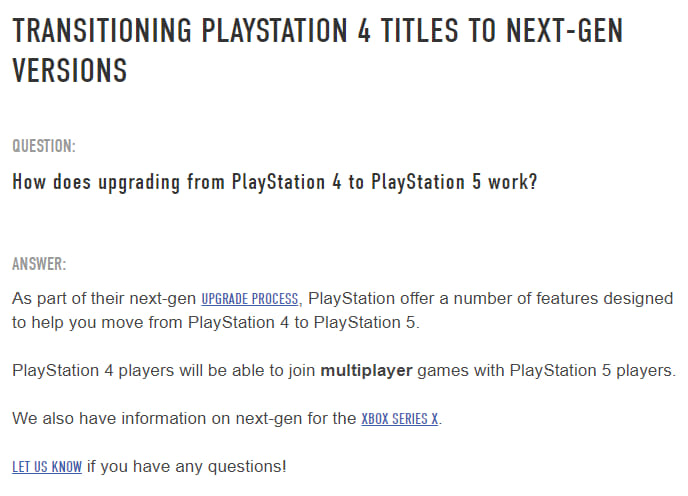Click 'PlayStation offer a number of features designed'
The image size is (688, 496).
(x=491, y=299)
